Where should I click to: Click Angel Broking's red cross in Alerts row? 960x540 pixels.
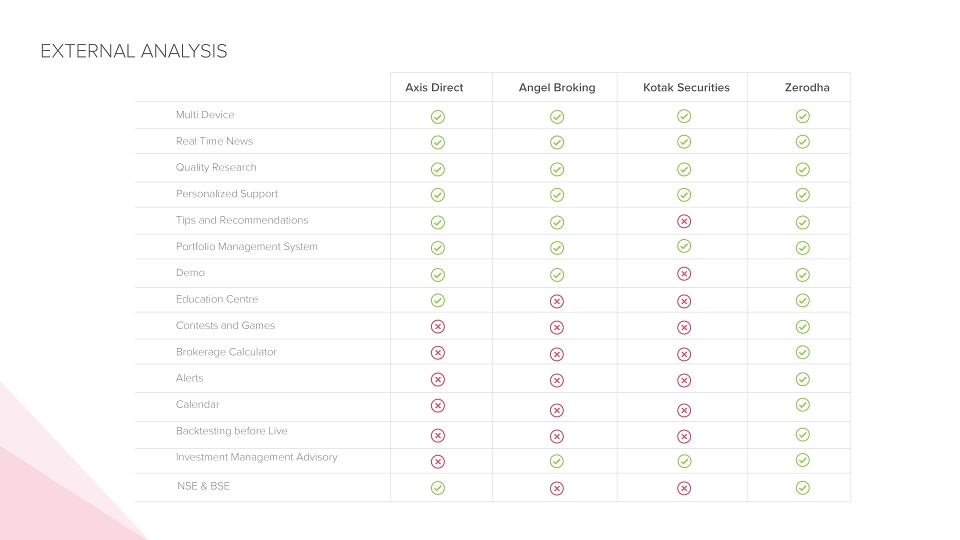click(x=557, y=380)
